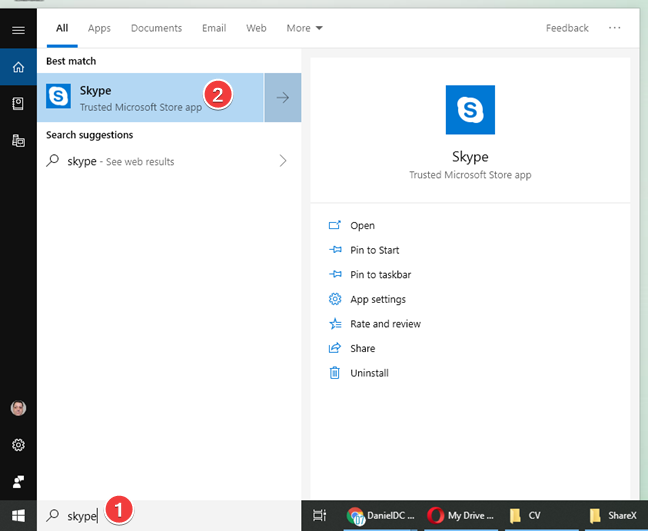Viewport: 648px width, 531px height.
Task: Switch to the Web tab
Action: (256, 28)
